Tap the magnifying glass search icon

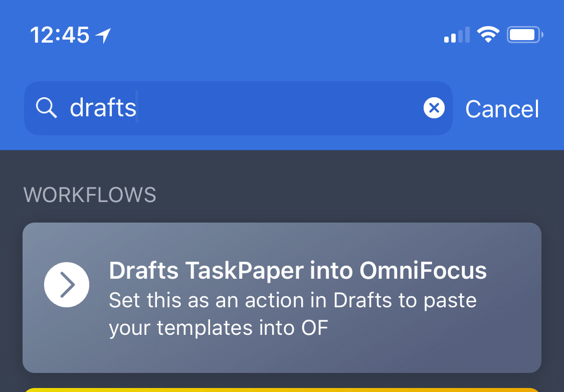[47, 108]
